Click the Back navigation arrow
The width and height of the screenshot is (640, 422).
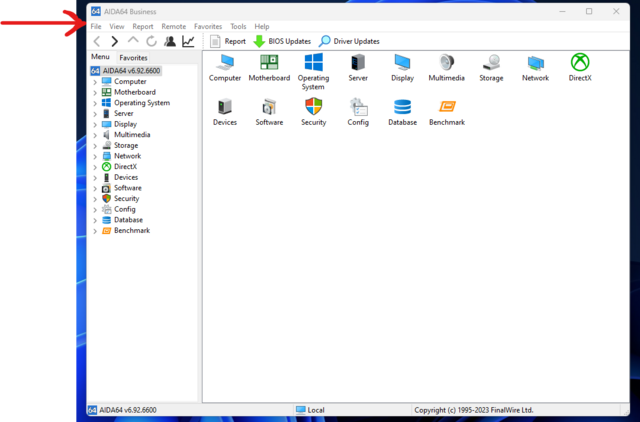(x=96, y=41)
